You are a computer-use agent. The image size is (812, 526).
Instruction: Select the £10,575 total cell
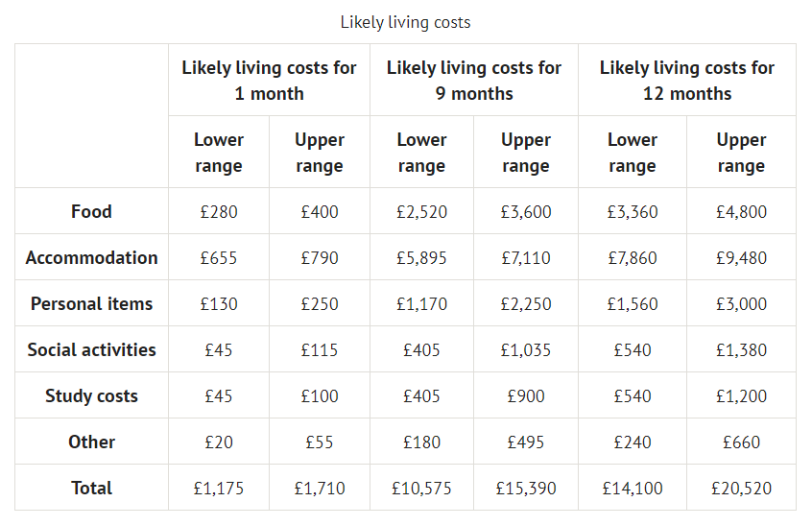coord(421,488)
